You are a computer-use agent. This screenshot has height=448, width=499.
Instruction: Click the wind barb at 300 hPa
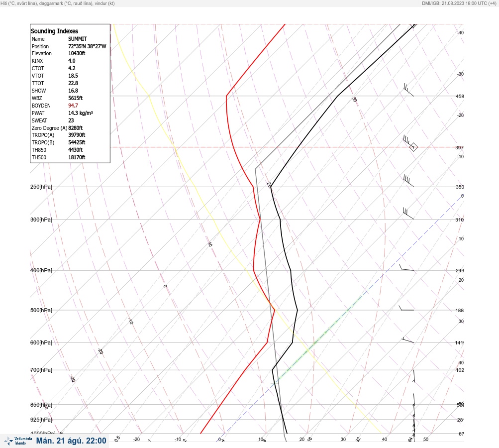(408, 214)
